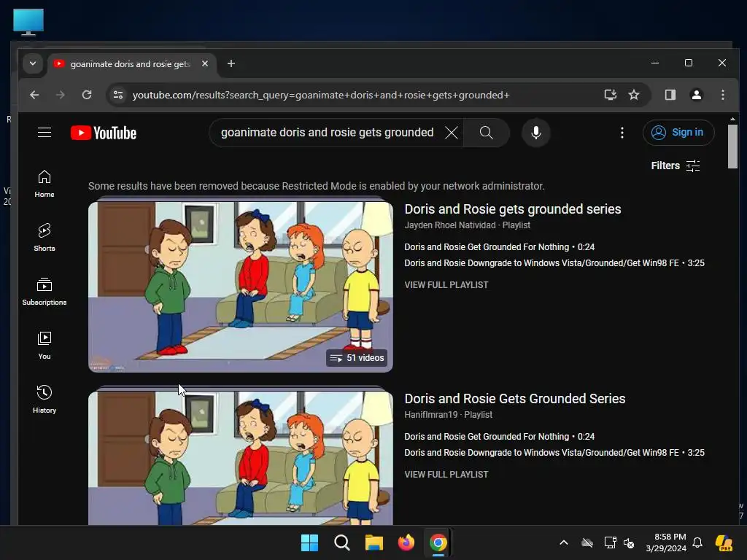View site information icon in address bar
The height and width of the screenshot is (560, 747).
[118, 95]
